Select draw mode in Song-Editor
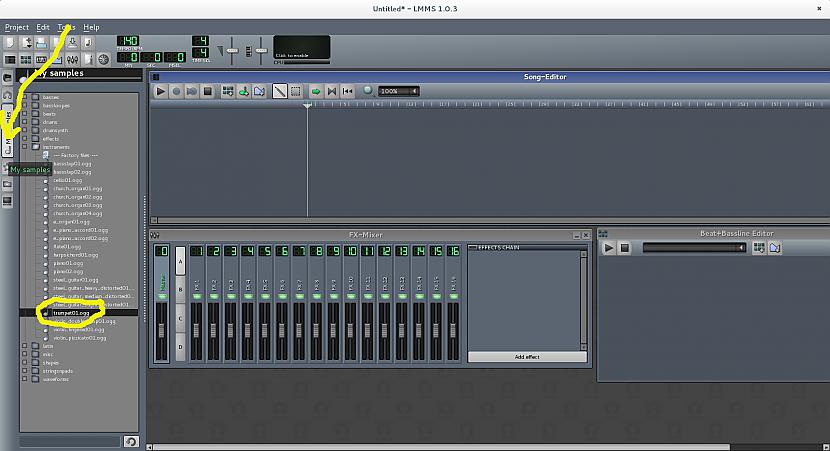This screenshot has height=451, width=830. [279, 91]
